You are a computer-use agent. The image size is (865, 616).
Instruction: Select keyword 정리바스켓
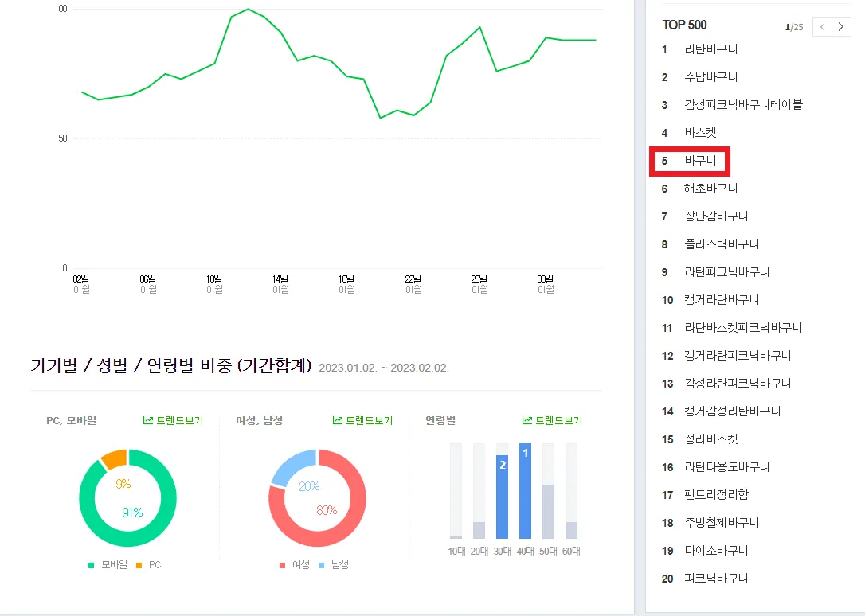coord(711,439)
